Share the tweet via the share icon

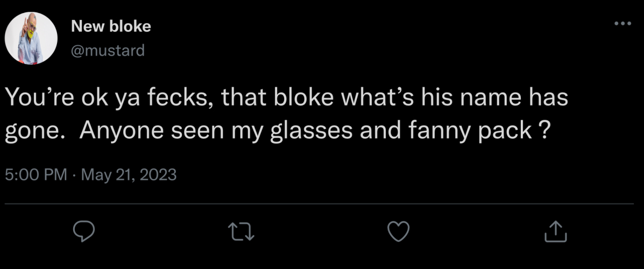tap(556, 231)
